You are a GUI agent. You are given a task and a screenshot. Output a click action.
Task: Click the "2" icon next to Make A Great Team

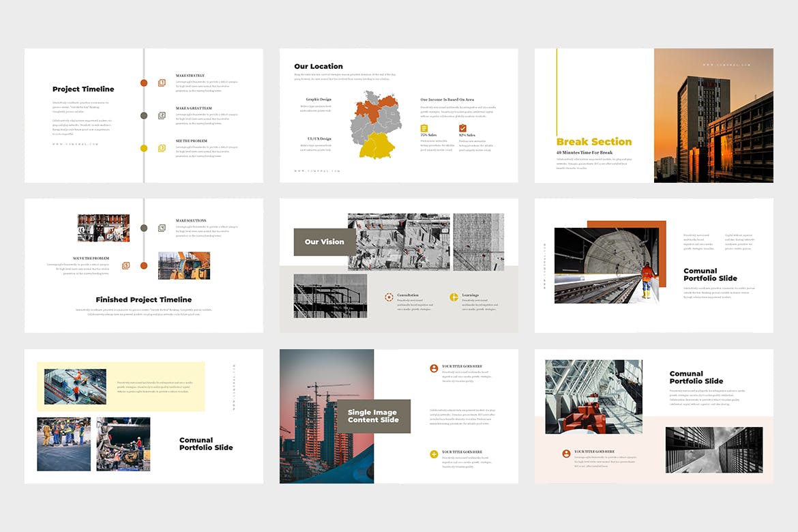(x=162, y=115)
